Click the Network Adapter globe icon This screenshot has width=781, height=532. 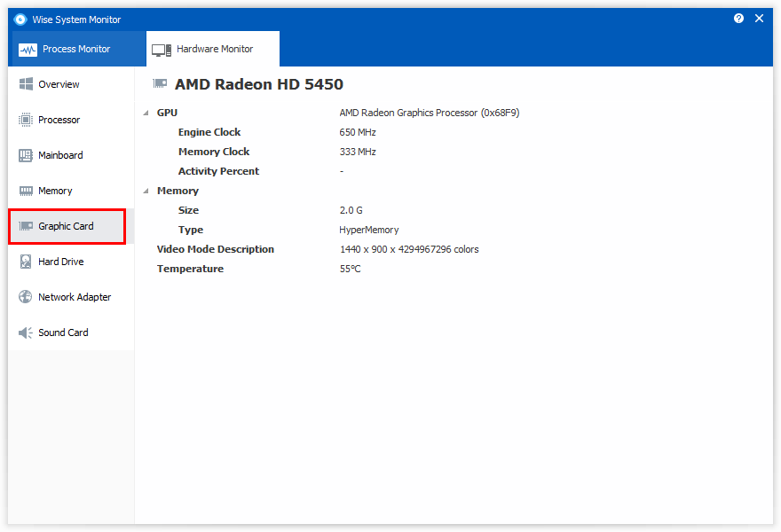pyautogui.click(x=26, y=297)
